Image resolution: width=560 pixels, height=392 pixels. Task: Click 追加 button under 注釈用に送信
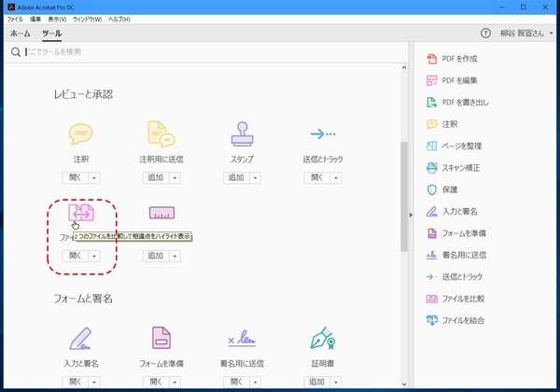pyautogui.click(x=156, y=177)
